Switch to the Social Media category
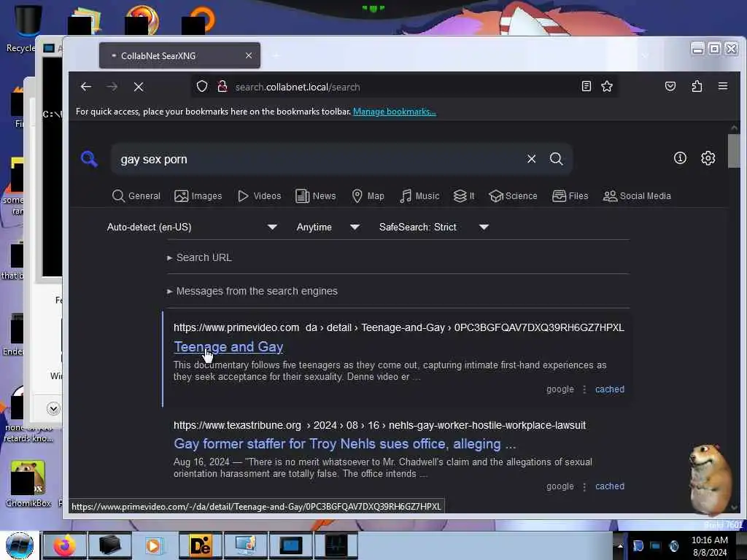The width and height of the screenshot is (747, 560). tap(637, 195)
